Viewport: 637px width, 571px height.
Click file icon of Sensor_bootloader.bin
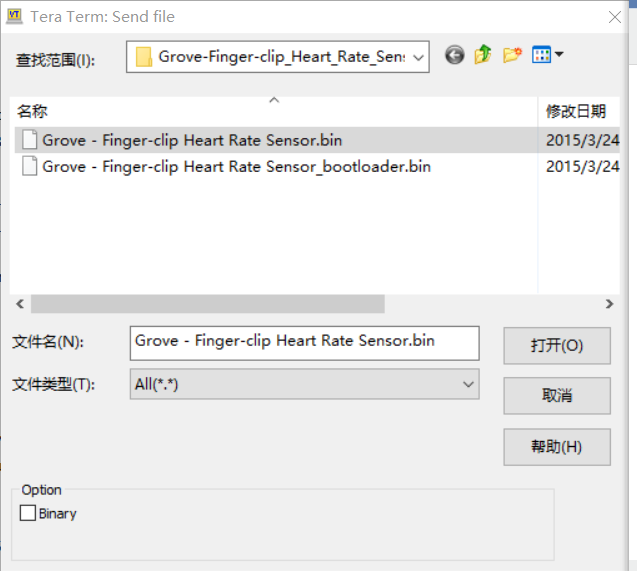29,166
